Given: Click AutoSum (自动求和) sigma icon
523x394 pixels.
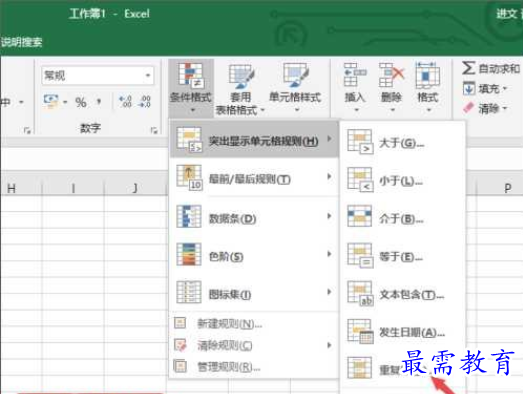Looking at the screenshot, I should (468, 68).
